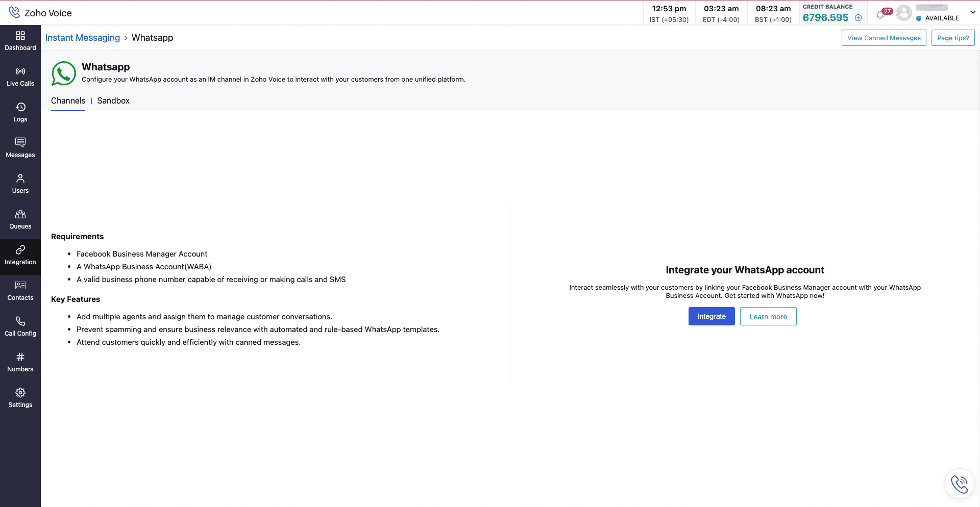
Task: Go to Logs in sidebar
Action: (x=20, y=112)
